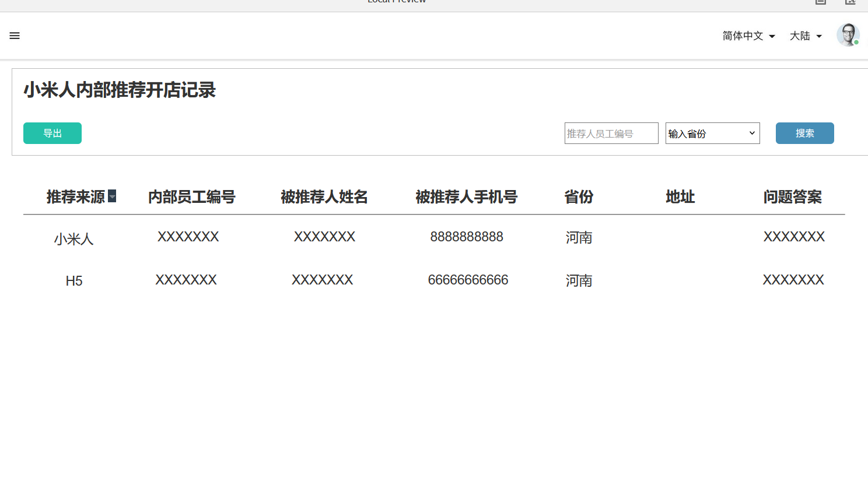Viewport: 868px width, 499px height.
Task: Click 河南 in the 小米人 row
Action: click(x=579, y=238)
